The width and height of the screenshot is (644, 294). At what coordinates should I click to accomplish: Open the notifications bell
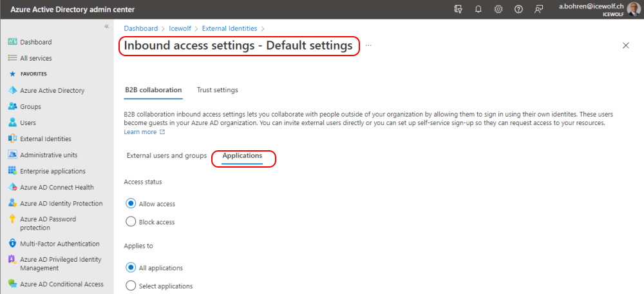pyautogui.click(x=478, y=9)
